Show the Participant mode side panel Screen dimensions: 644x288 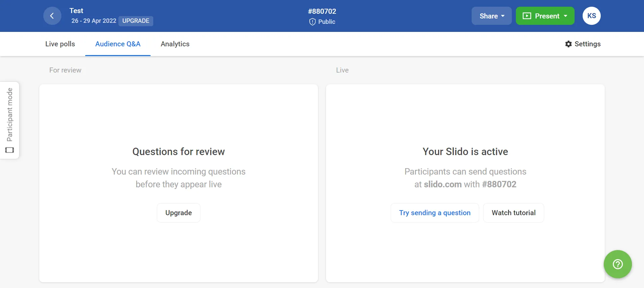pos(10,120)
